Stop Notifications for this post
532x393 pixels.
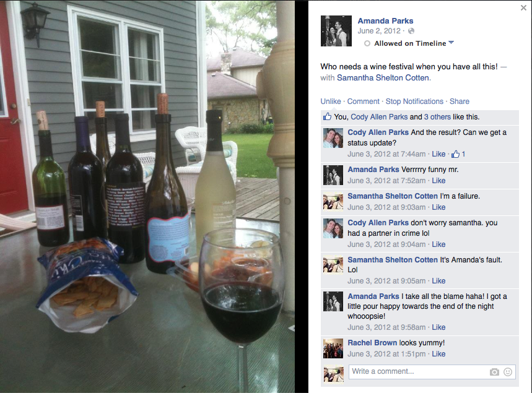(414, 101)
